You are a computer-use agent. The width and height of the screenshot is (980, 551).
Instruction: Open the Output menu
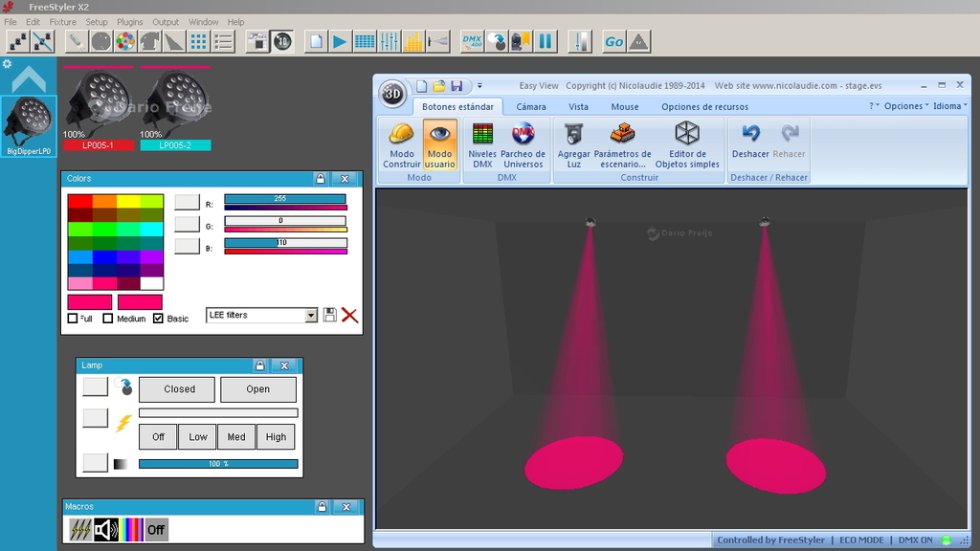[x=166, y=22]
